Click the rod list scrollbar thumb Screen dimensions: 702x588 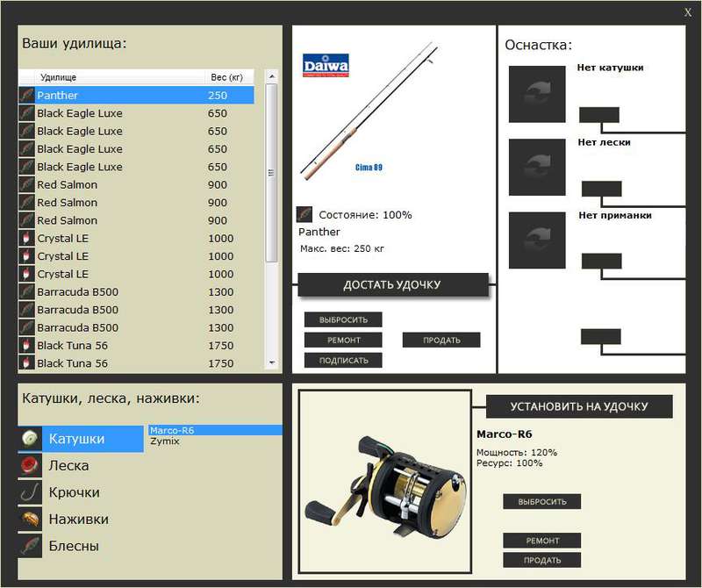click(x=271, y=173)
